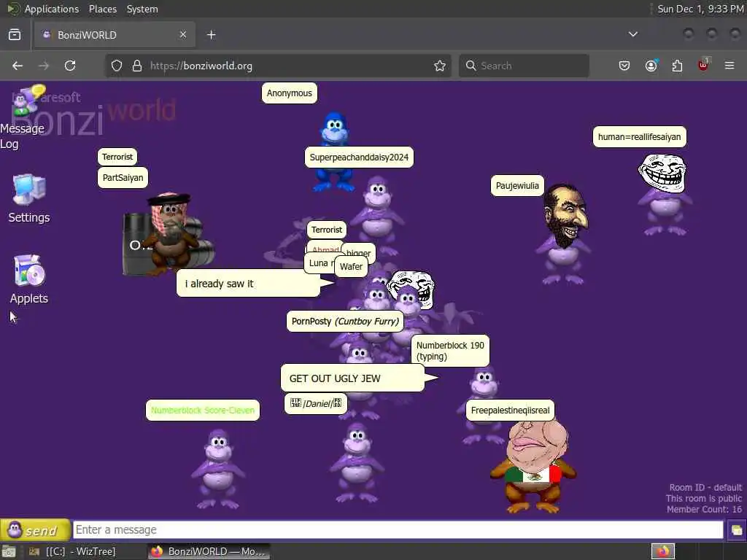Click the Paujewiulia name tag
The image size is (747, 560).
pos(517,186)
